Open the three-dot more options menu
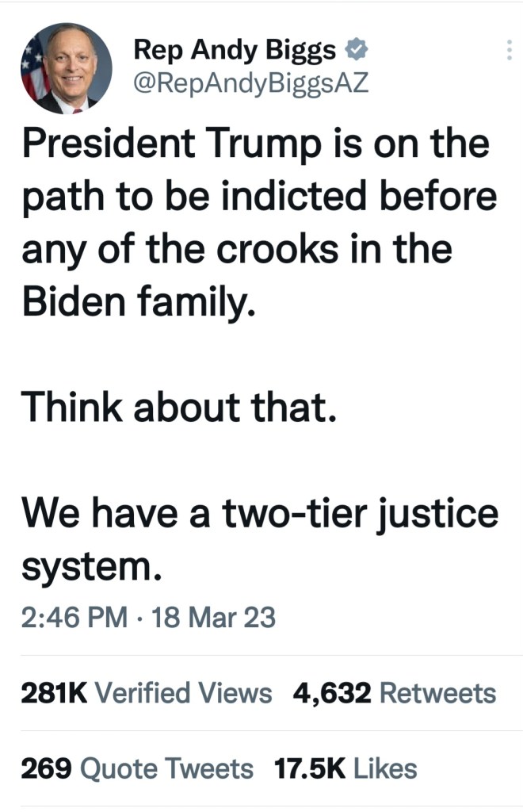523x812 pixels. (508, 52)
